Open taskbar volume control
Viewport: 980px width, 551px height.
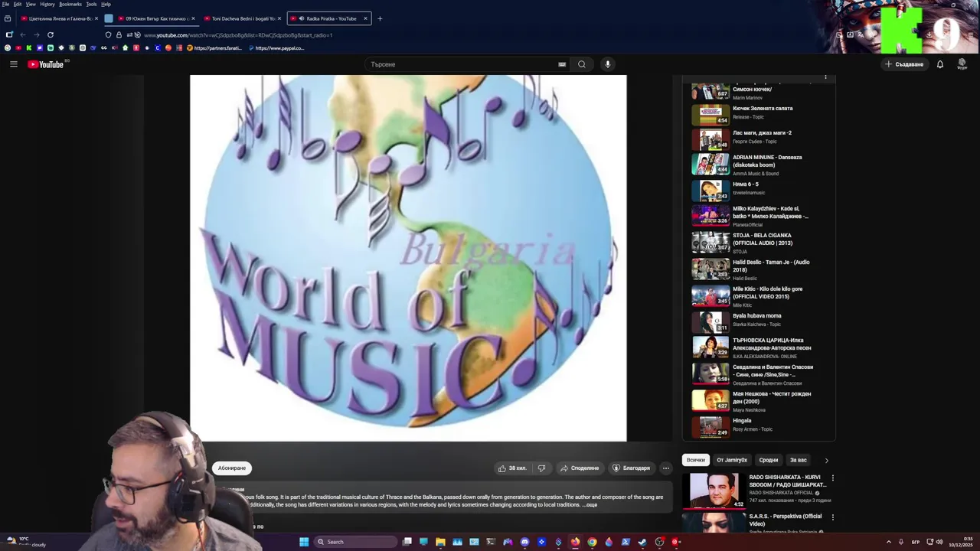click(940, 542)
